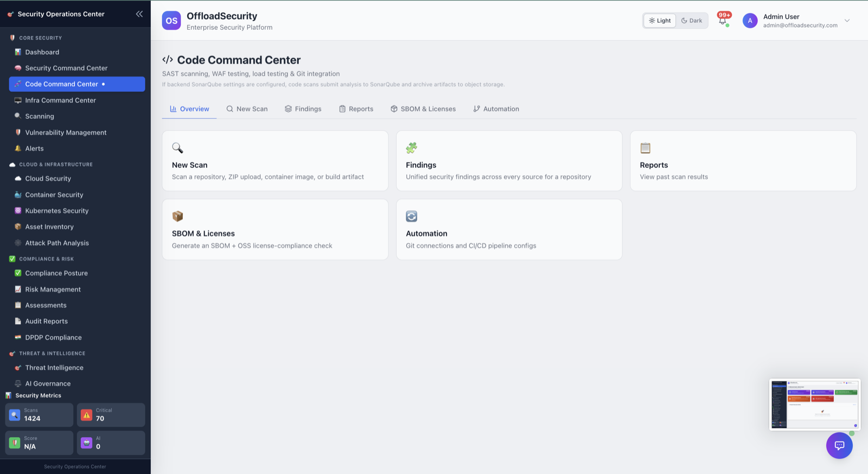The width and height of the screenshot is (868, 474).
Task: Click the OS logo badge in header
Action: click(x=171, y=21)
